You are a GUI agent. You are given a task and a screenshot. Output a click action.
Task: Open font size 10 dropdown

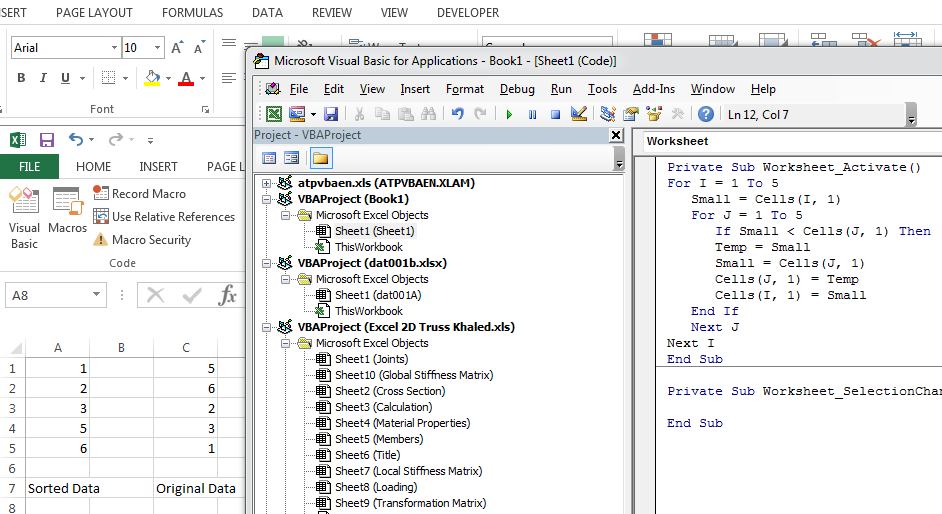point(157,47)
